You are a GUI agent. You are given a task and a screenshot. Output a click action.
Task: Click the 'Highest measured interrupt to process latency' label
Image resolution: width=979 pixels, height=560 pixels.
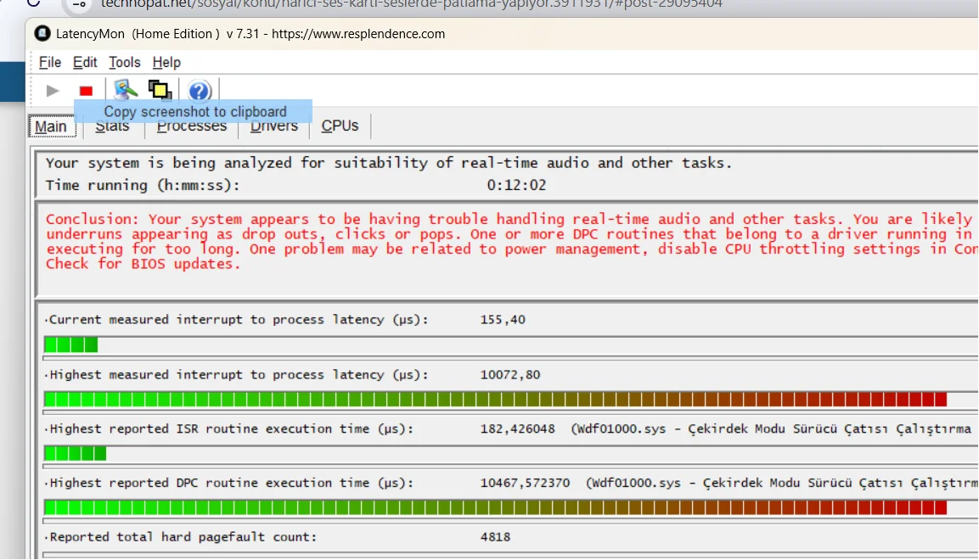236,375
